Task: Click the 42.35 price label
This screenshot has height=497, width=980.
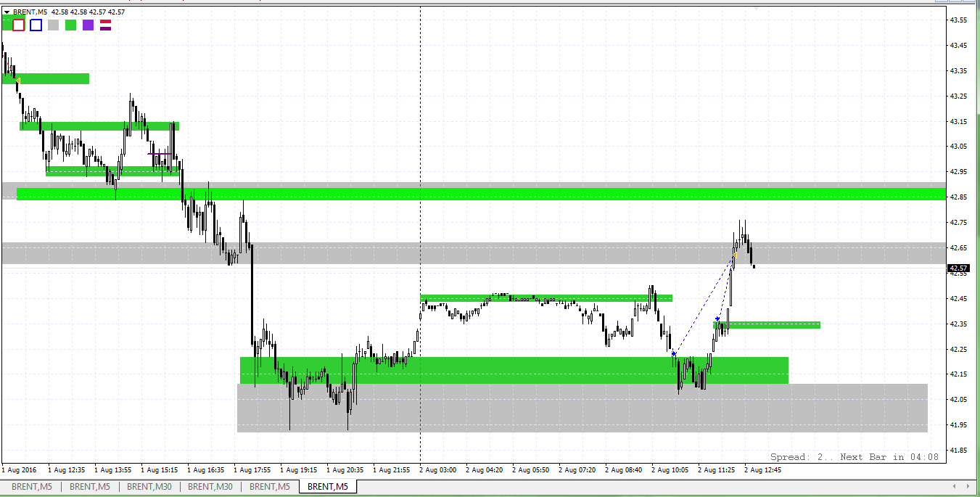Action: [958, 324]
